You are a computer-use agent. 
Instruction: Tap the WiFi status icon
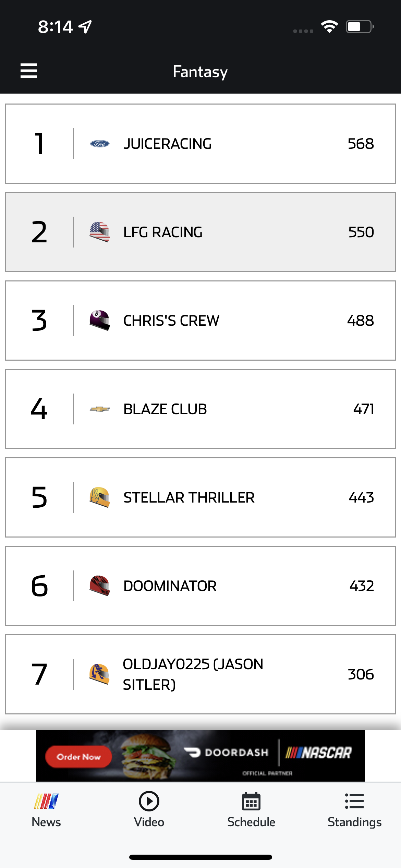point(329,27)
